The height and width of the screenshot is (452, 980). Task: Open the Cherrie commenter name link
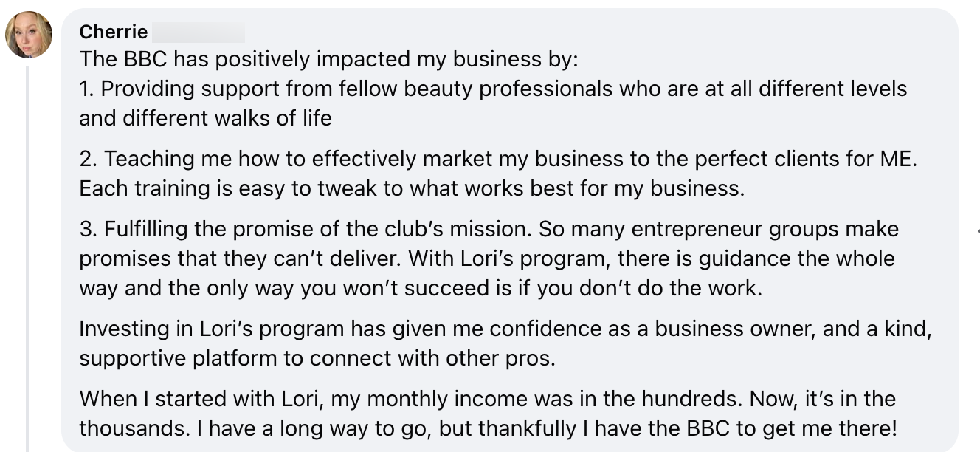tap(114, 32)
